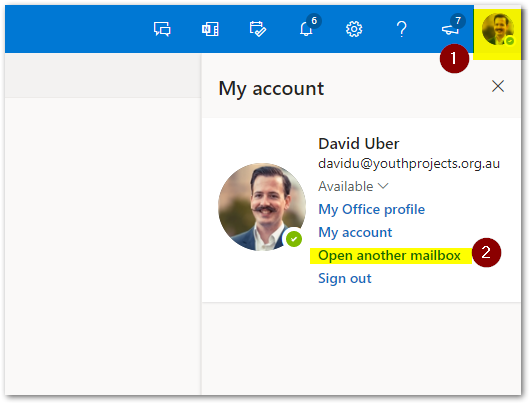Image resolution: width=530 pixels, height=404 pixels.
Task: Close the My account panel
Action: tap(498, 86)
